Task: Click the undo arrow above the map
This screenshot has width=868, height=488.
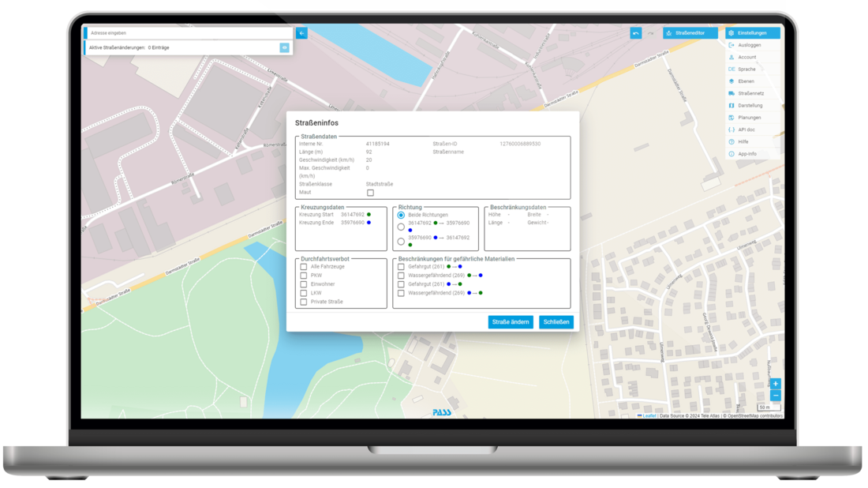Action: pyautogui.click(x=636, y=32)
